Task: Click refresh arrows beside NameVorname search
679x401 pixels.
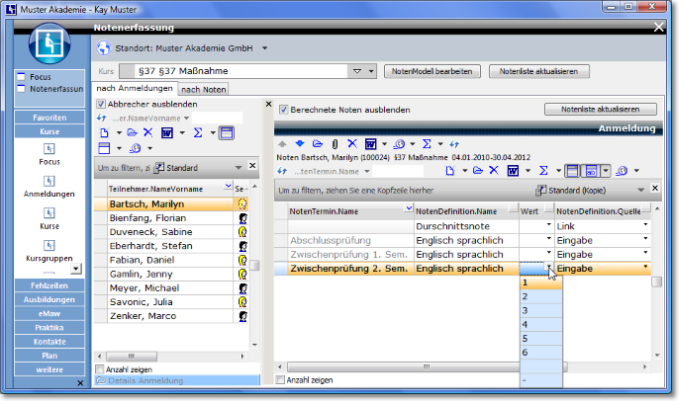Action: [x=101, y=118]
